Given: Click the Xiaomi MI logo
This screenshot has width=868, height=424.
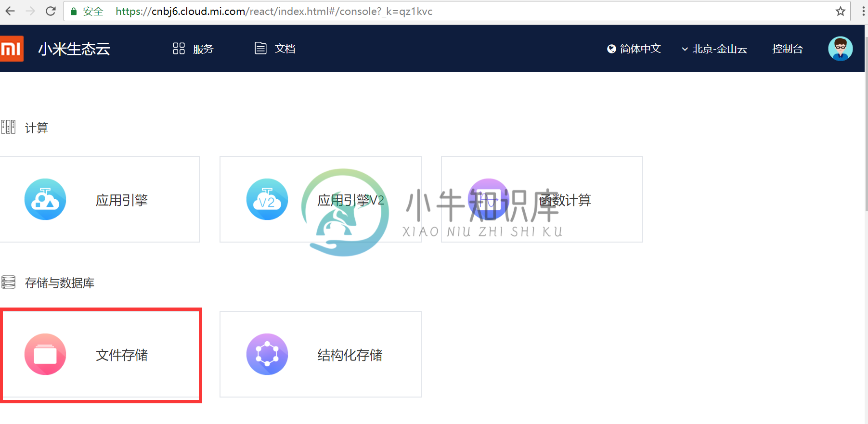Looking at the screenshot, I should (x=11, y=49).
